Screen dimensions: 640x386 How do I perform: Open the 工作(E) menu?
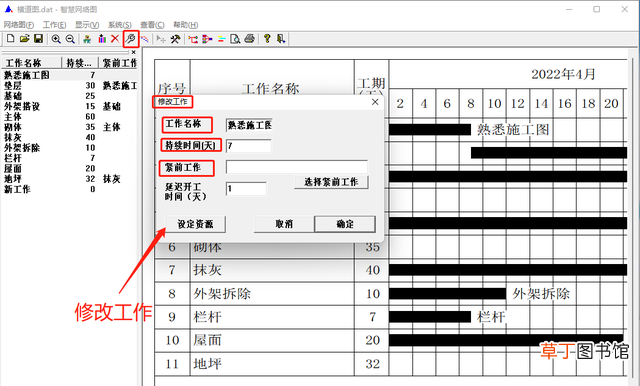click(54, 25)
